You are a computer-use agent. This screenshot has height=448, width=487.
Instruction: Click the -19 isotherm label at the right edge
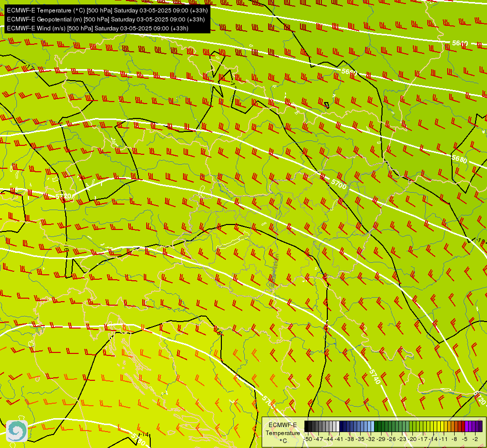(x=480, y=240)
